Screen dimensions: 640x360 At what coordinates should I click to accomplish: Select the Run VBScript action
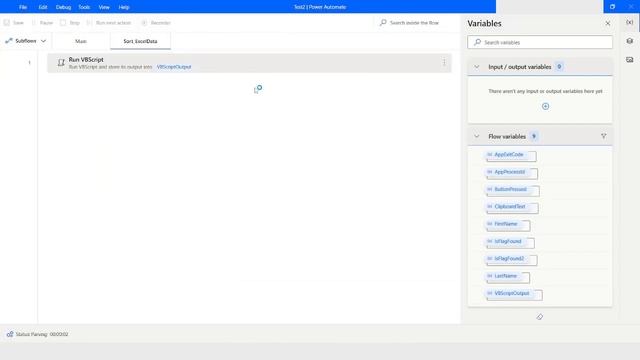coord(249,63)
